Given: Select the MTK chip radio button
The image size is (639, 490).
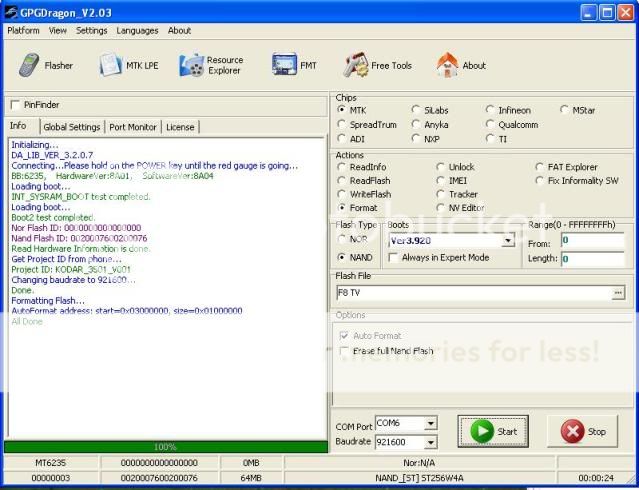Looking at the screenshot, I should click(342, 110).
